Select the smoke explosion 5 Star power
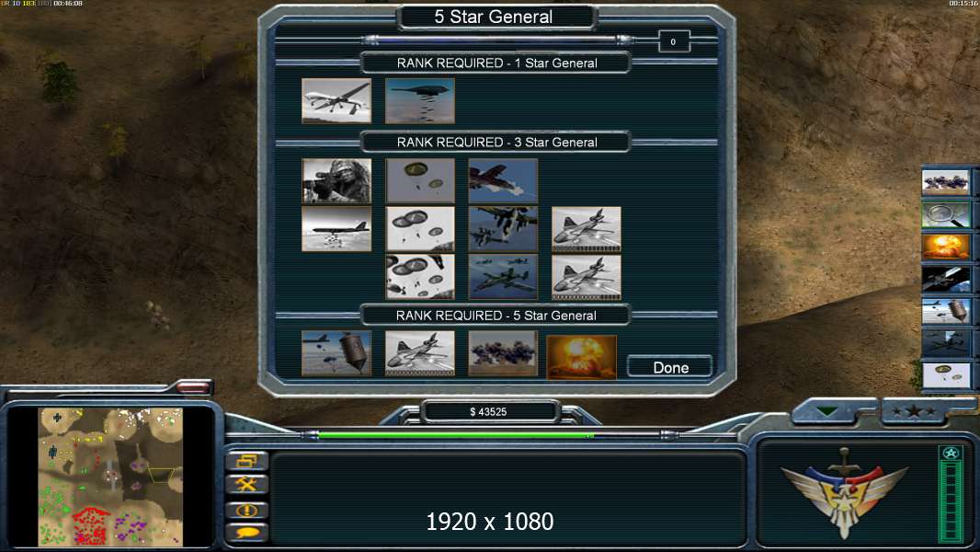980x552 pixels. click(x=503, y=353)
